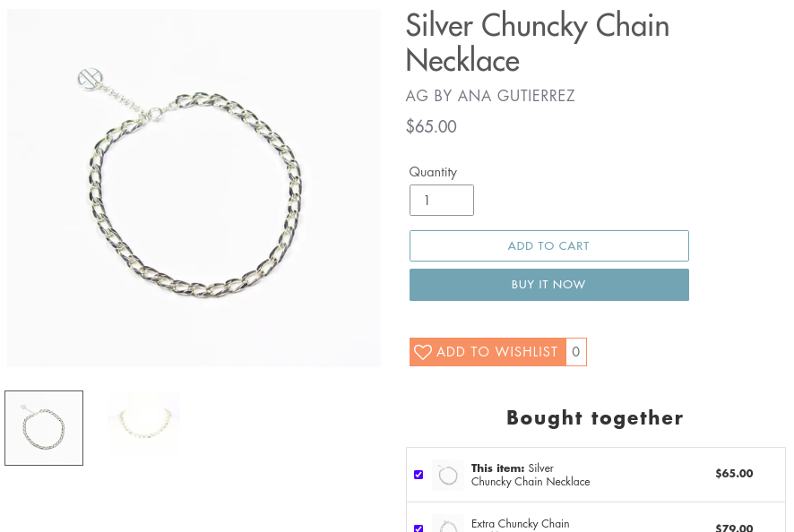The height and width of the screenshot is (532, 794).
Task: Click the $65.00 price in the bundle list
Action: click(x=734, y=474)
